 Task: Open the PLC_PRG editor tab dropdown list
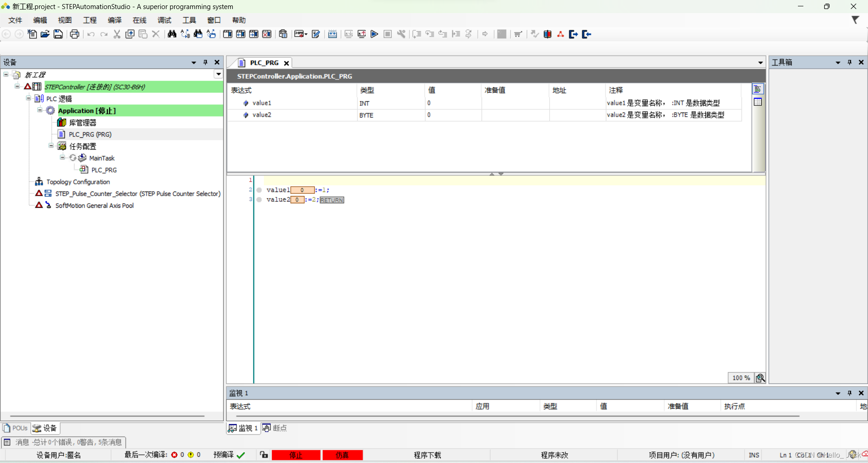760,63
